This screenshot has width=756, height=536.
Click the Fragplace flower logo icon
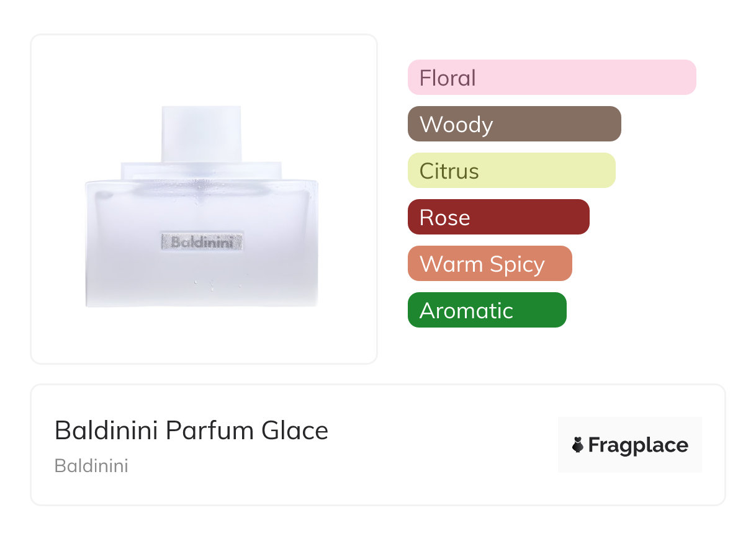(x=578, y=445)
